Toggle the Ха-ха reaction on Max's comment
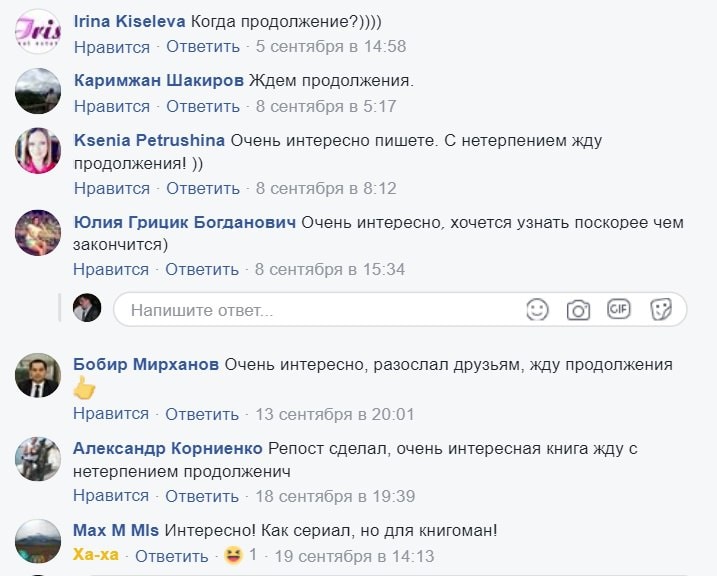This screenshot has width=717, height=576. (x=98, y=556)
